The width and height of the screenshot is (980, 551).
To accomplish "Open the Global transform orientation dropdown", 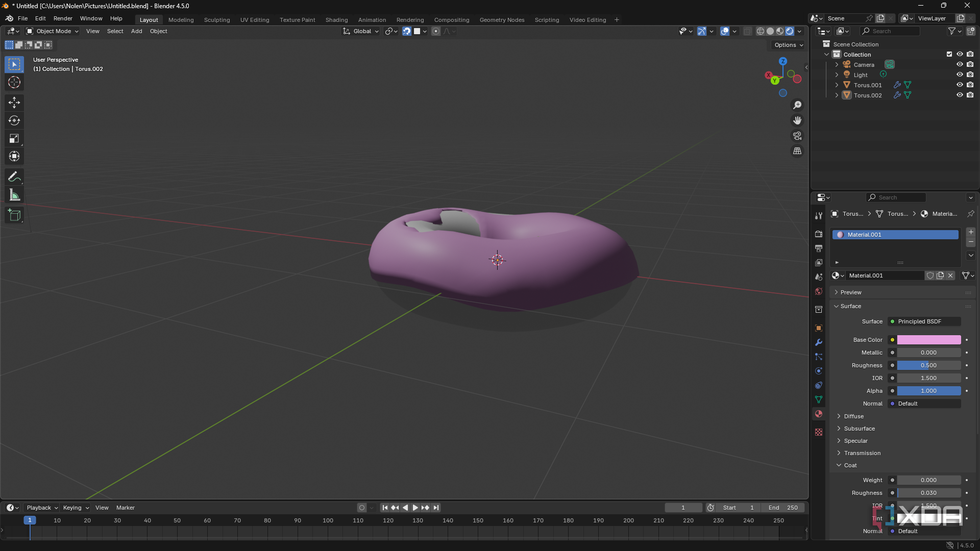I will pos(361,31).
